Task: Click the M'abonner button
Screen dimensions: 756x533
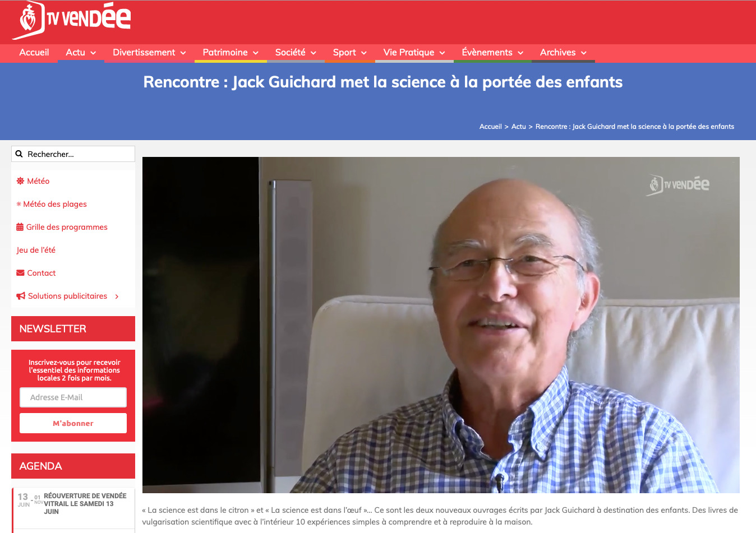Action: 73,423
